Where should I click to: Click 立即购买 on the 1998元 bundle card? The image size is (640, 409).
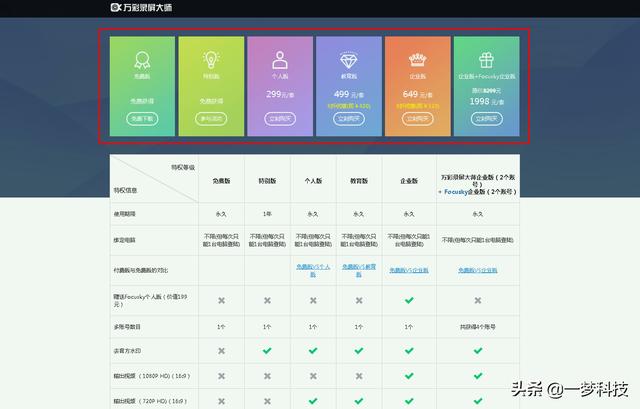tap(487, 119)
